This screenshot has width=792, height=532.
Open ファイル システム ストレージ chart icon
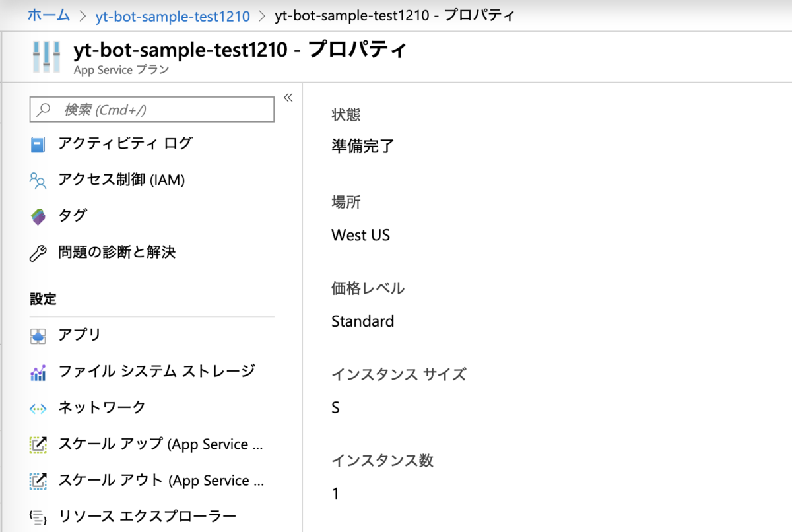pos(38,371)
